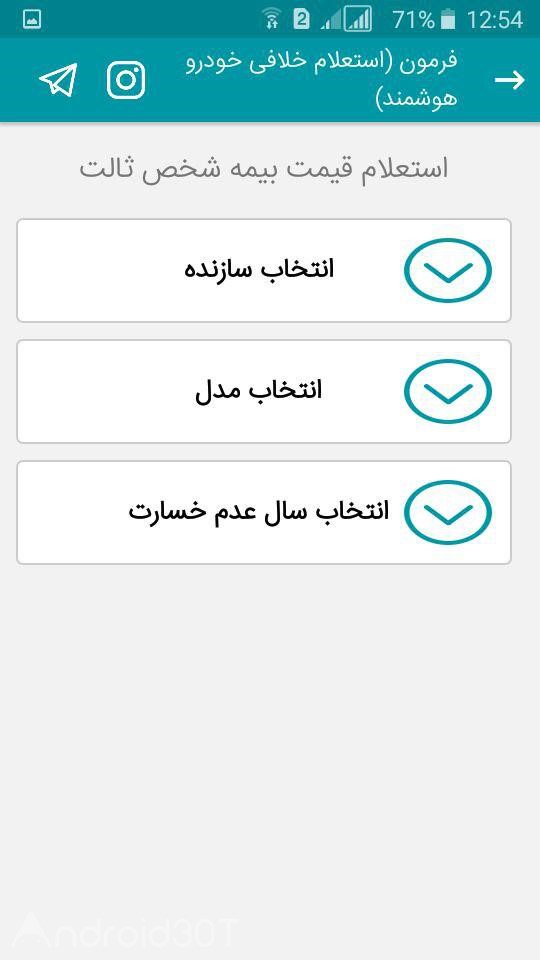Viewport: 540px width, 960px height.
Task: Open the Telegram paper plane icon
Action: pos(58,80)
